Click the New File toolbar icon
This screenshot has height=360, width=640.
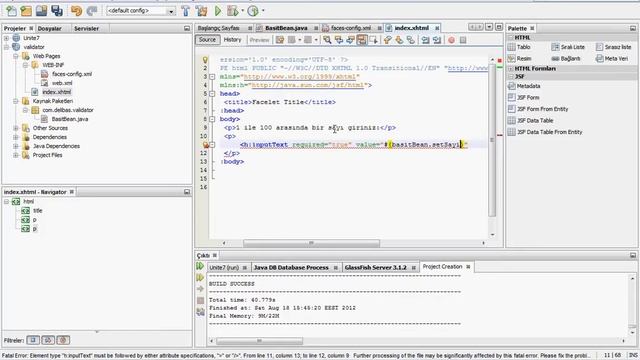point(11,11)
